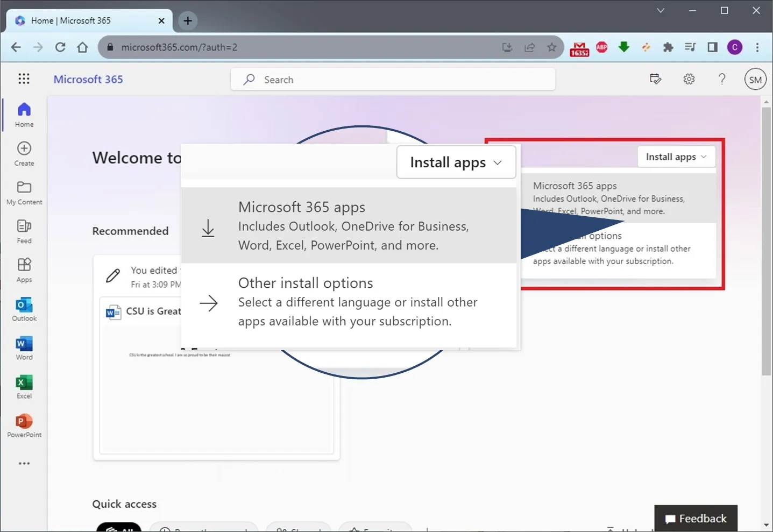Choose the Microsoft 365 apps install option
This screenshot has height=532, width=773.
349,225
